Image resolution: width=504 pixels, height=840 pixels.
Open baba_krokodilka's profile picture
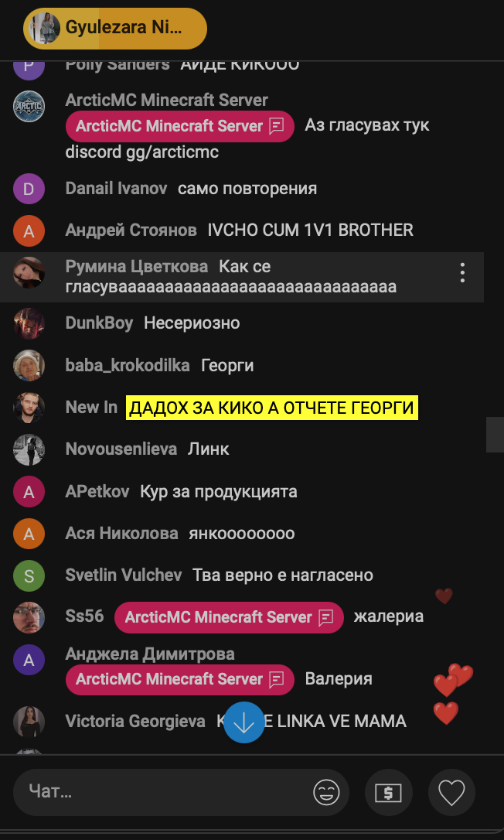click(29, 365)
